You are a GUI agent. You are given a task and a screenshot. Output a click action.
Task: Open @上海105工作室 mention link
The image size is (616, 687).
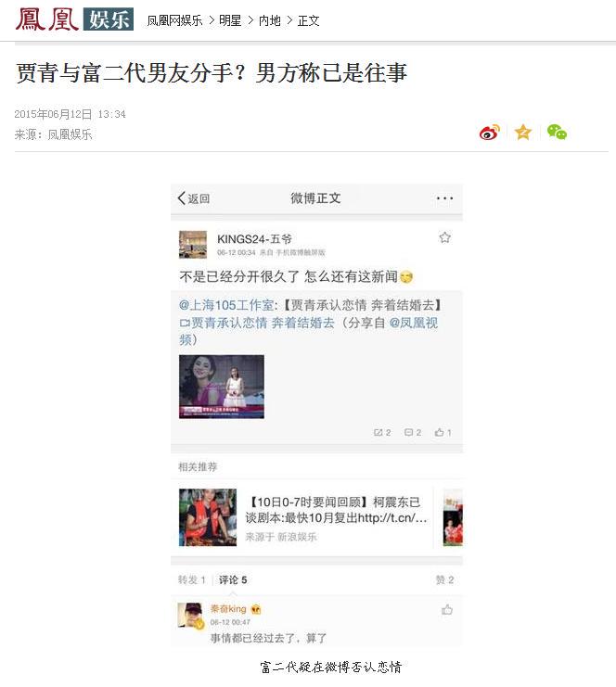(x=226, y=305)
